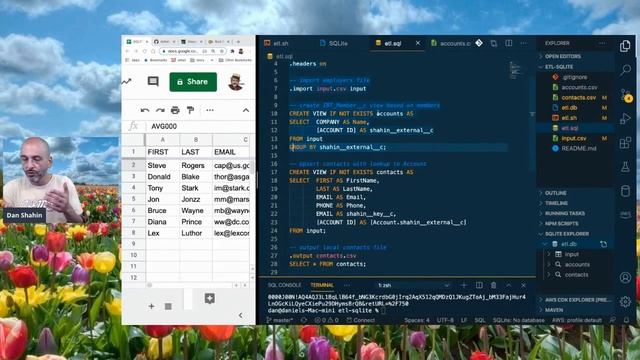Click Undo in Google Sheets toolbar
Image resolution: width=640 pixels, height=360 pixels.
[144, 110]
